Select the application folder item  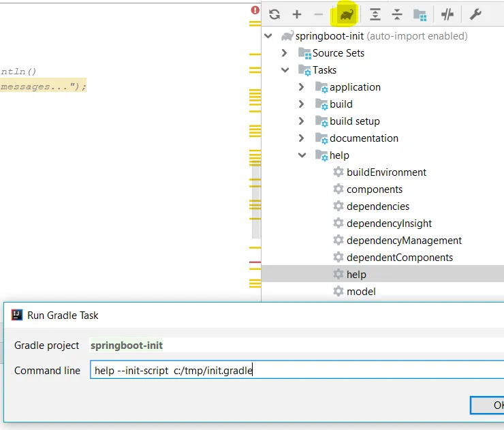point(355,87)
